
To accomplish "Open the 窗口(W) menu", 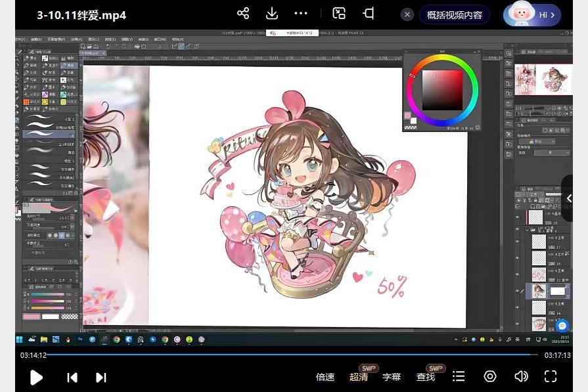I will tap(160, 39).
